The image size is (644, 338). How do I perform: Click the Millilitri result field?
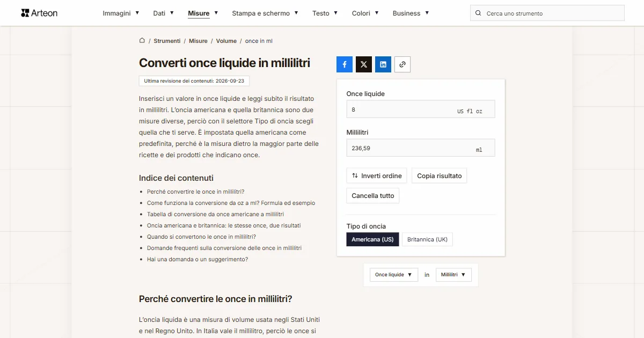(x=421, y=148)
